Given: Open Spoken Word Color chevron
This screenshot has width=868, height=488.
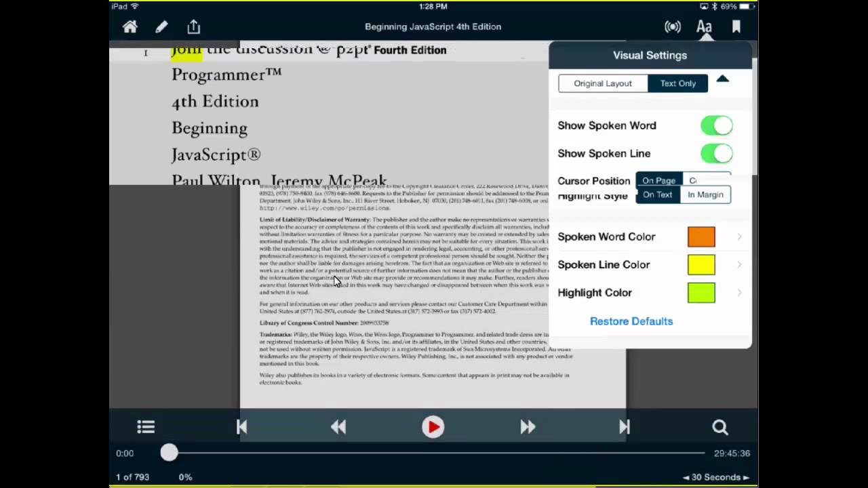Looking at the screenshot, I should [x=739, y=237].
